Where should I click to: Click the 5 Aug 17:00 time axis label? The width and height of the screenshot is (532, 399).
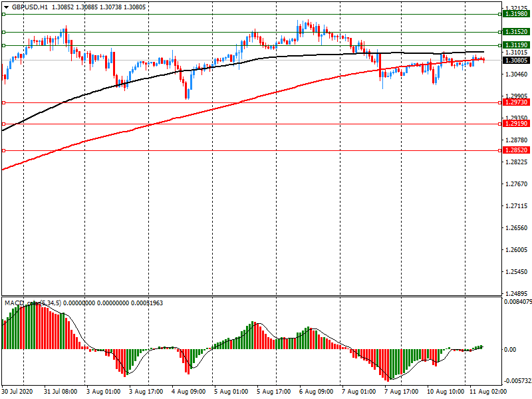pyautogui.click(x=273, y=392)
